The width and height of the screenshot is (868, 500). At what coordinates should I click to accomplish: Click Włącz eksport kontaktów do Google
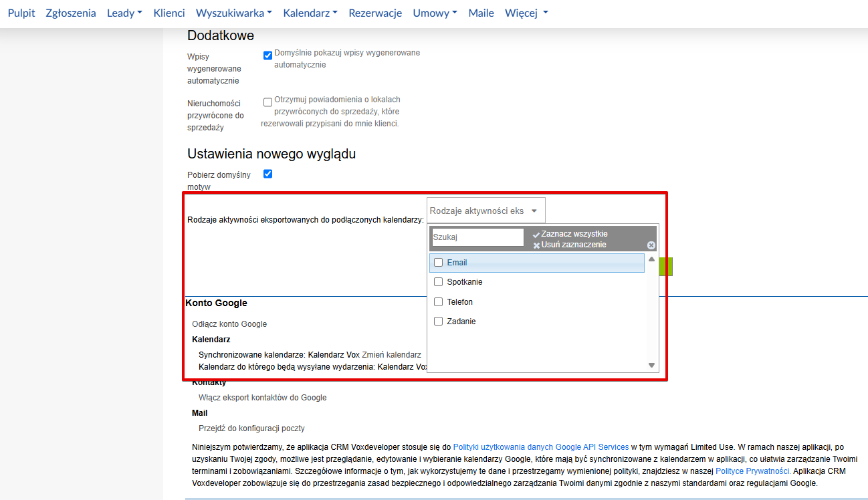pyautogui.click(x=263, y=398)
